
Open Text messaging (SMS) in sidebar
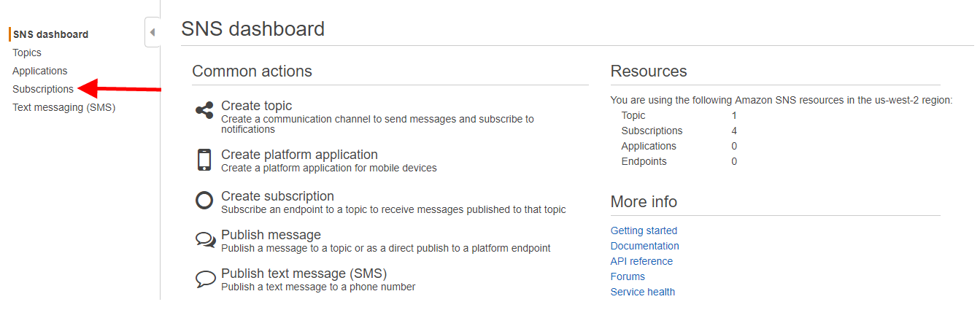coord(64,107)
